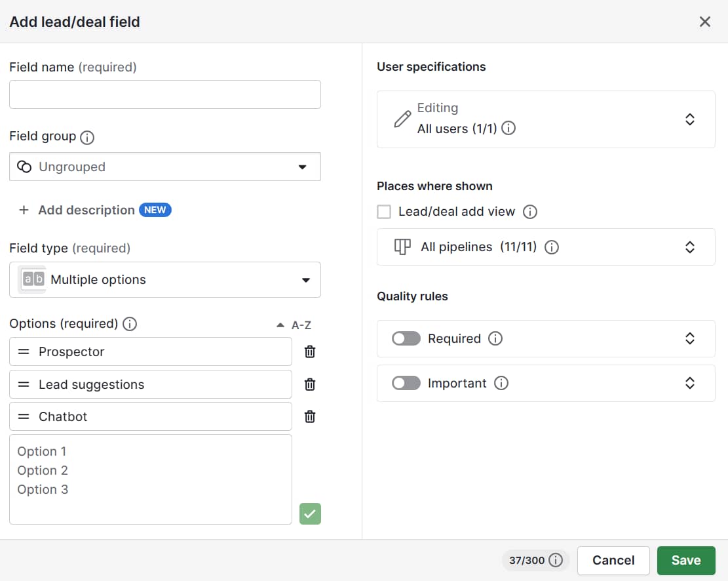
Task: Open the character count info tooltip
Action: 556,560
